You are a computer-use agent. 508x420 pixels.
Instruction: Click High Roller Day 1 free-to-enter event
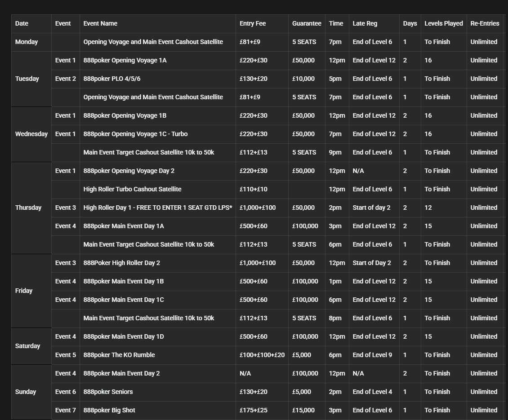click(157, 208)
